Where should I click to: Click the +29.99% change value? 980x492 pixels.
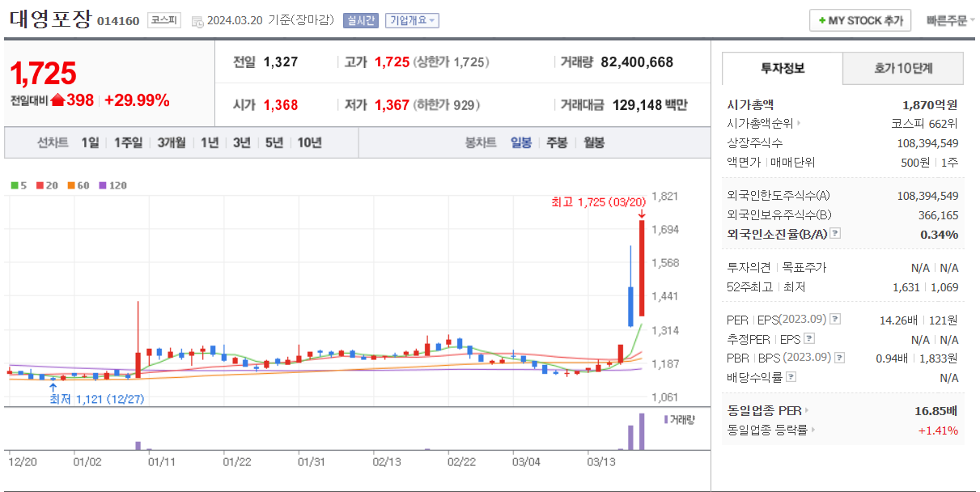point(137,100)
